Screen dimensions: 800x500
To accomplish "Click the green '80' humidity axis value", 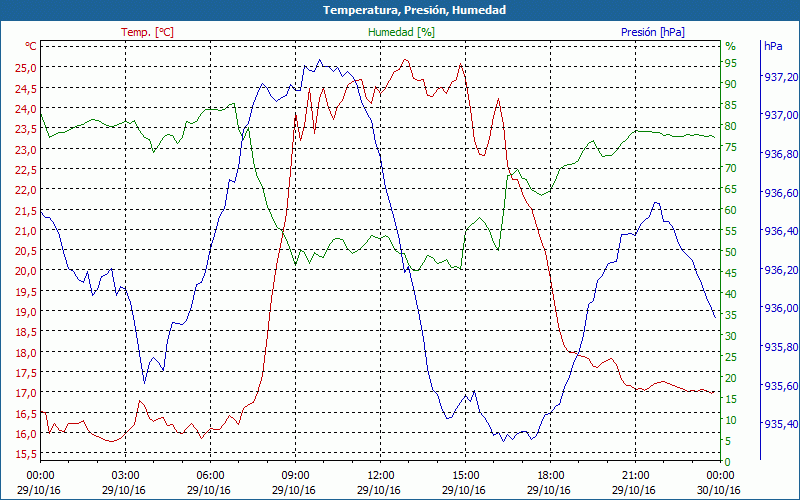I will coord(731,126).
